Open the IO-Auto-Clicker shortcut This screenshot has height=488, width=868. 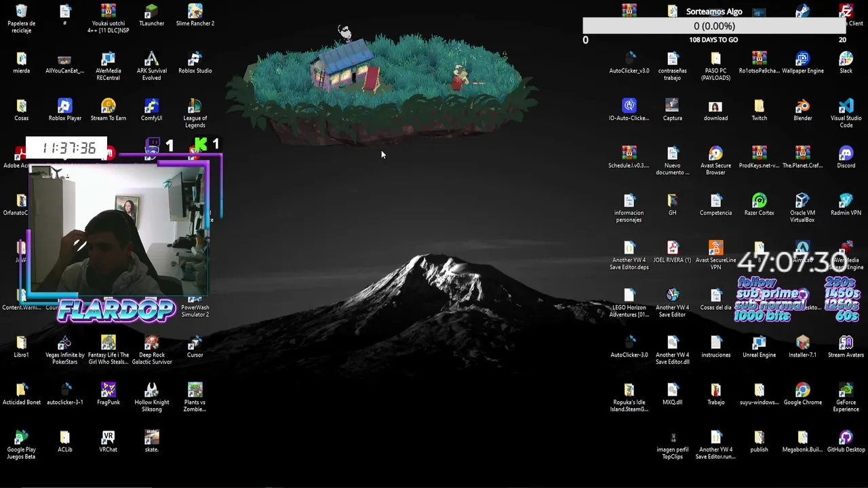click(629, 106)
